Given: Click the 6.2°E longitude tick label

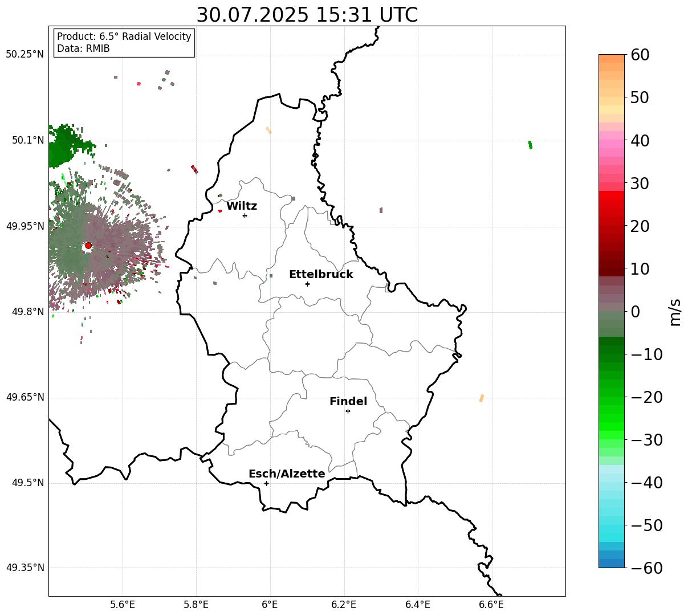Looking at the screenshot, I should click(344, 605).
